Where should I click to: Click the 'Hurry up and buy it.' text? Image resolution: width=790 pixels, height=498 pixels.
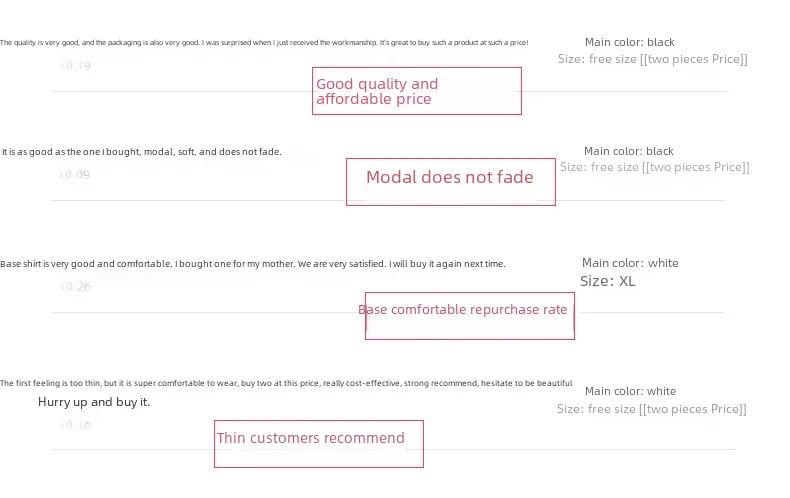(94, 402)
